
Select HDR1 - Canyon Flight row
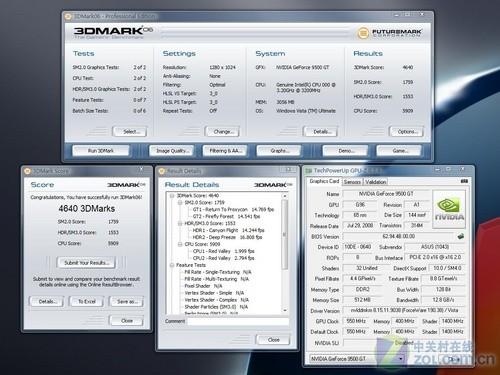228,230
